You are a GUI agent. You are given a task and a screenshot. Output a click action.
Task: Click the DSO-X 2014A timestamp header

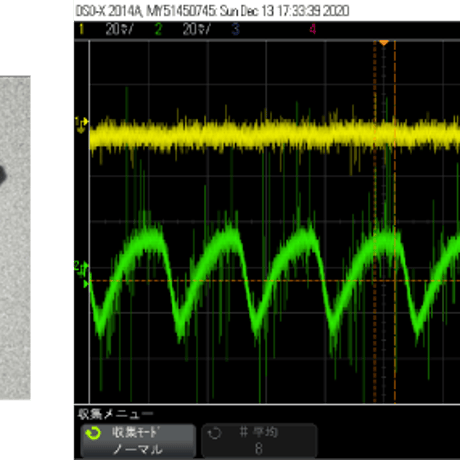point(212,11)
